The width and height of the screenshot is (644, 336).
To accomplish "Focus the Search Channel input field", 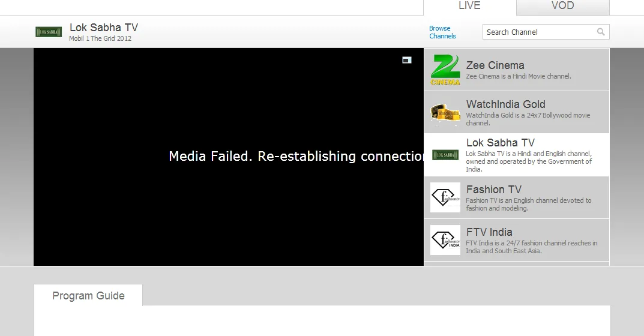I will point(546,32).
